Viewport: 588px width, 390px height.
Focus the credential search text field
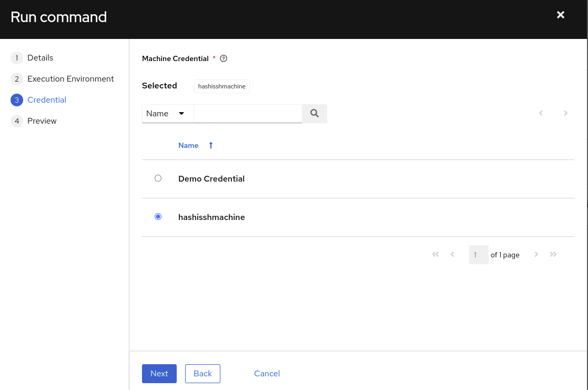(x=248, y=114)
